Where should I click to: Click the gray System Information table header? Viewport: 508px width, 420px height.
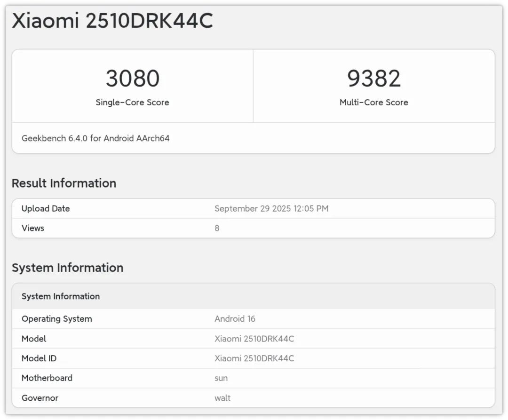pos(61,296)
